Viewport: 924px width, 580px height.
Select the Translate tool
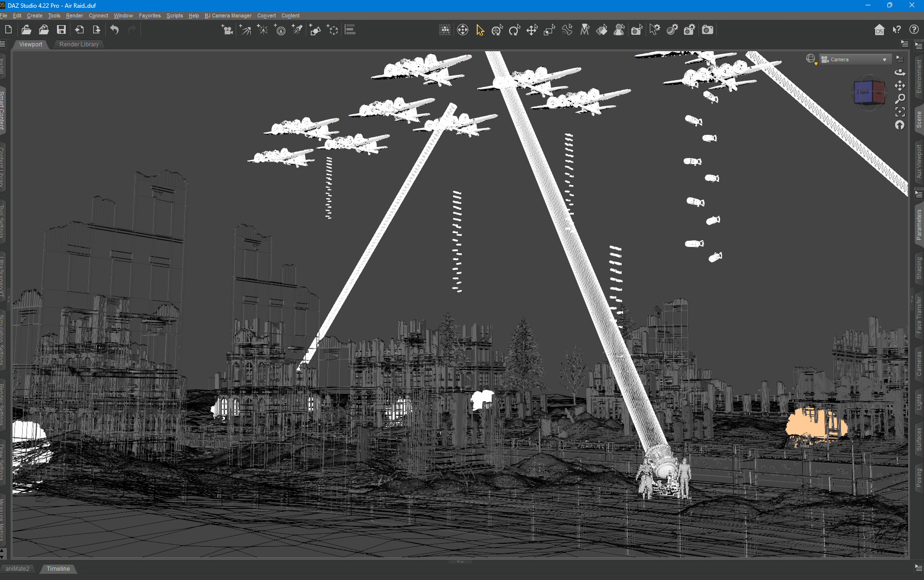coord(532,30)
